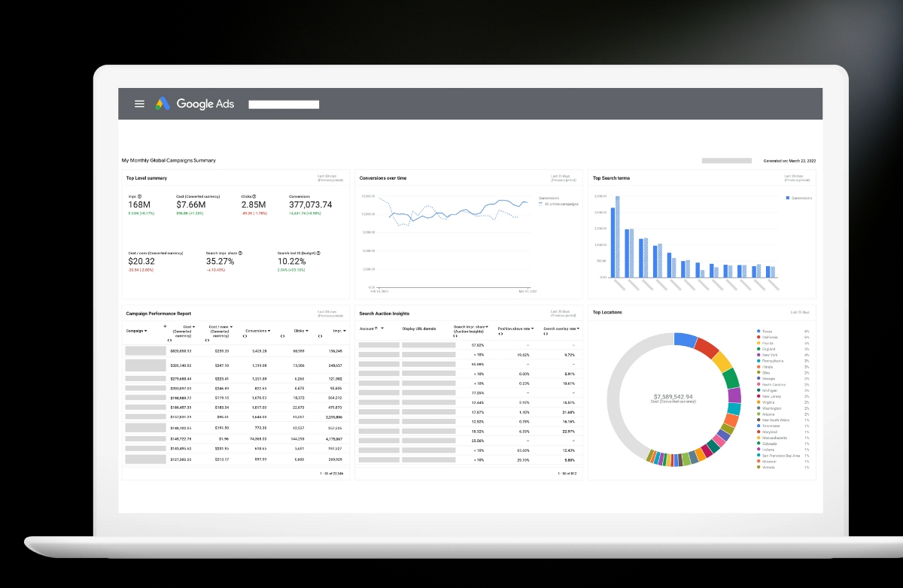
Task: Click the help icon next to Impr.
Action: [140, 196]
